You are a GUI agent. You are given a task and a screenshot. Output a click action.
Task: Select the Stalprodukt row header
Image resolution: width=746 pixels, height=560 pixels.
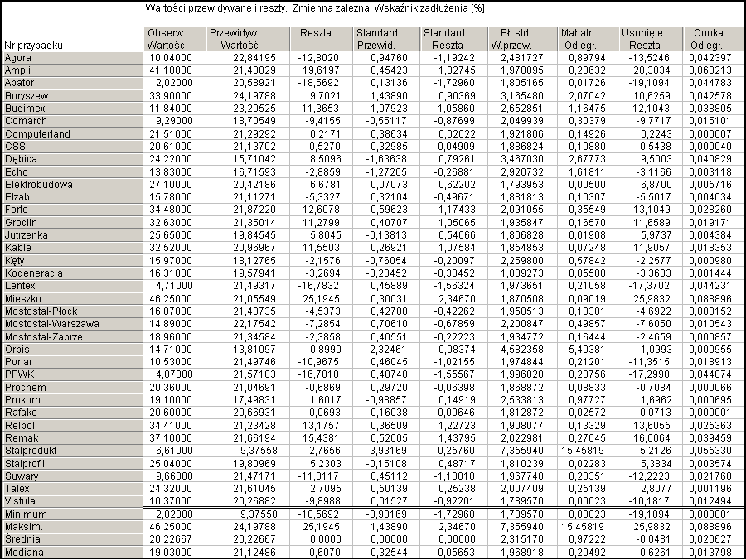coord(72,451)
